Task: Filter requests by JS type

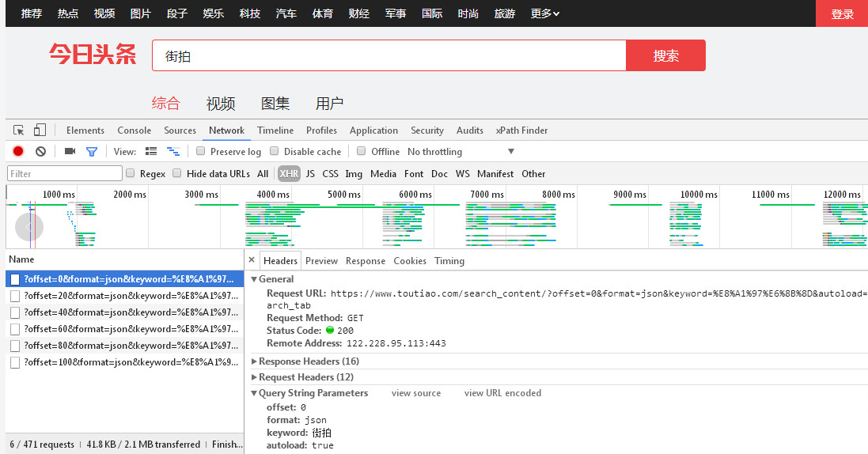Action: click(x=310, y=173)
